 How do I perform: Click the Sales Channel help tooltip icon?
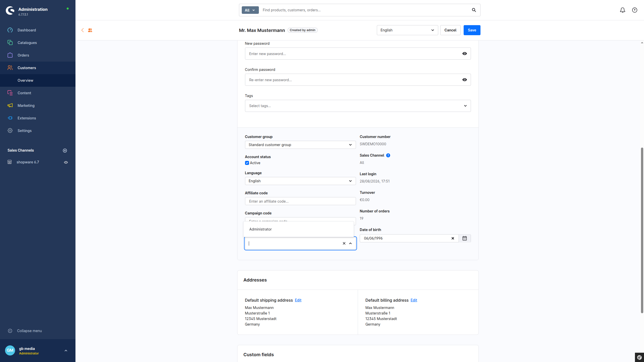tap(388, 155)
